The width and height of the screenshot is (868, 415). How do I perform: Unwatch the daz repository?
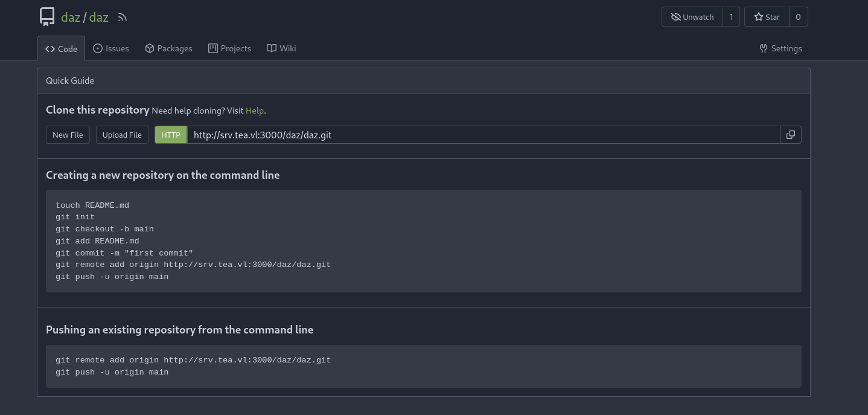pyautogui.click(x=692, y=17)
